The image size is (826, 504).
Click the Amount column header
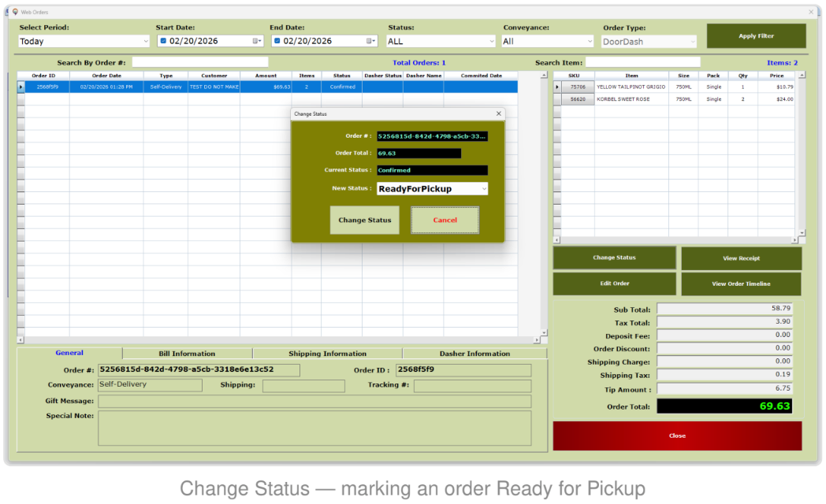point(266,76)
